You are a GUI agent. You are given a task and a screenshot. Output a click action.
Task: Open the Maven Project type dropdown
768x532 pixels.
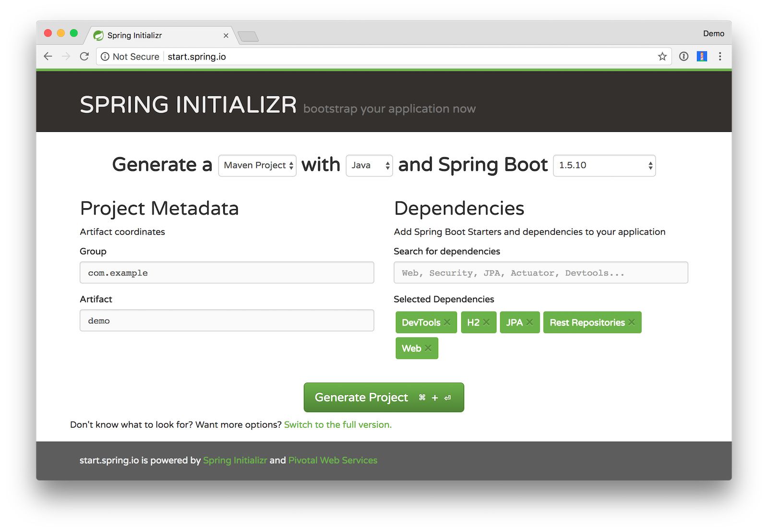point(257,166)
